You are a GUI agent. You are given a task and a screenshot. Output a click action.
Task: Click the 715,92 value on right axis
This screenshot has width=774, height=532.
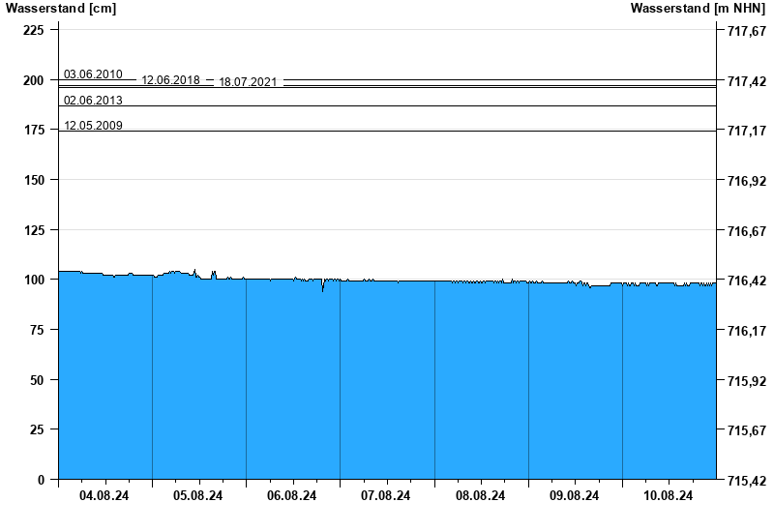coord(747,381)
